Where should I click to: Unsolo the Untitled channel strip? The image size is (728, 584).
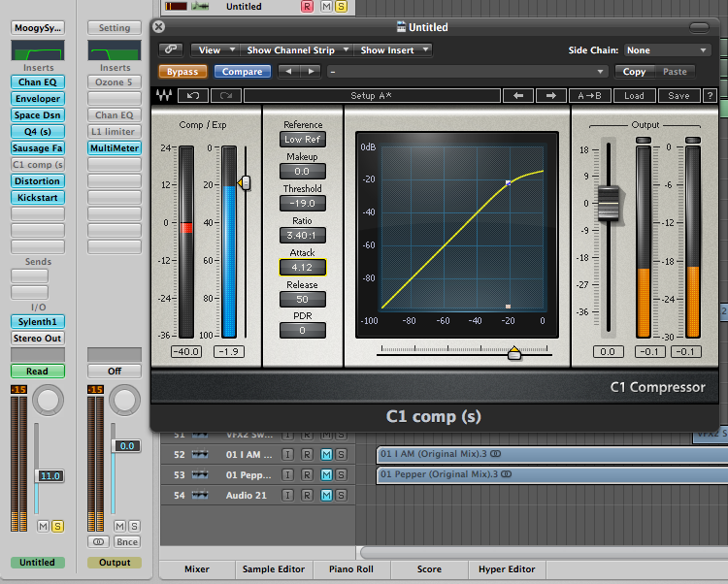[57, 526]
